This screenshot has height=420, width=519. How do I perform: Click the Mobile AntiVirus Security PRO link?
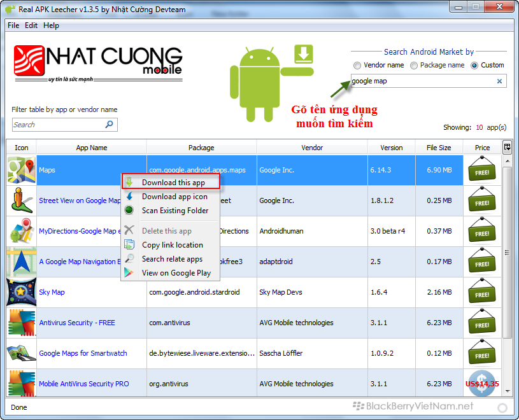(x=84, y=384)
